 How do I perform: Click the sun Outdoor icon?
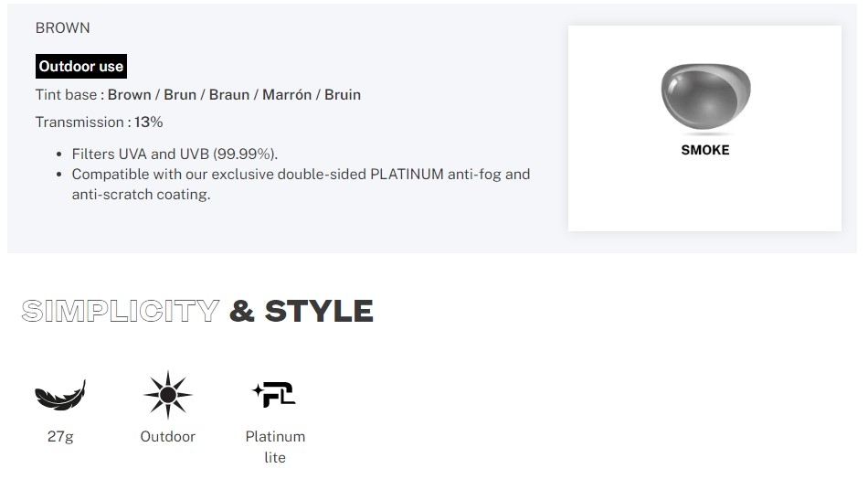tap(168, 395)
